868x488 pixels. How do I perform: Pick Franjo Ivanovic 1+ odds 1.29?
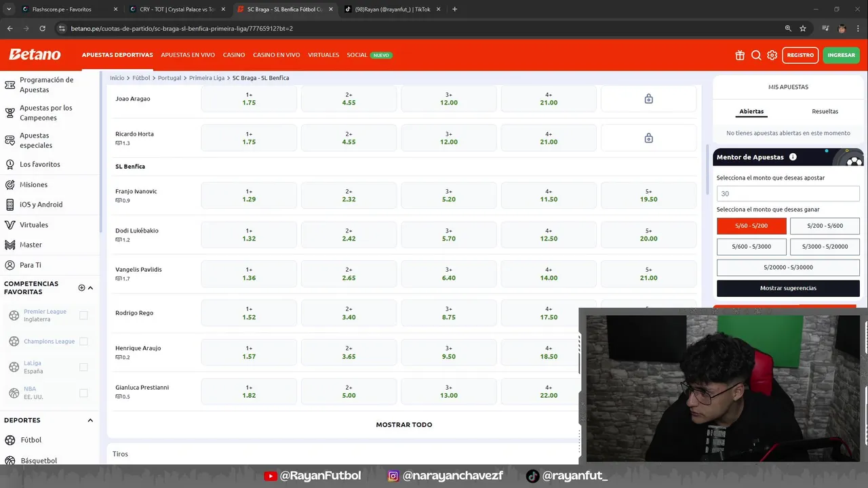pos(249,195)
